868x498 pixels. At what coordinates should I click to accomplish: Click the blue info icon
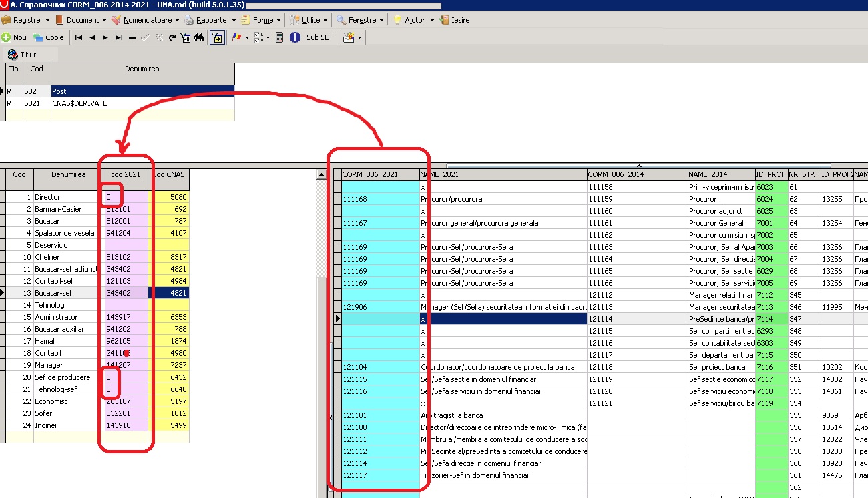[295, 37]
